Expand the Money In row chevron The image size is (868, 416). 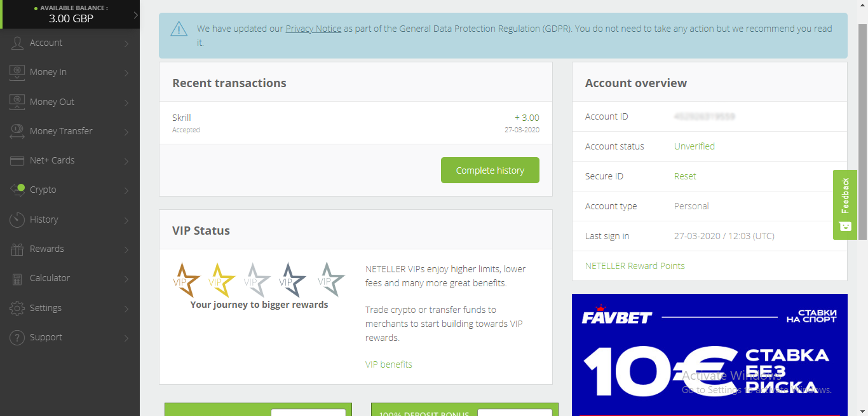(x=126, y=73)
